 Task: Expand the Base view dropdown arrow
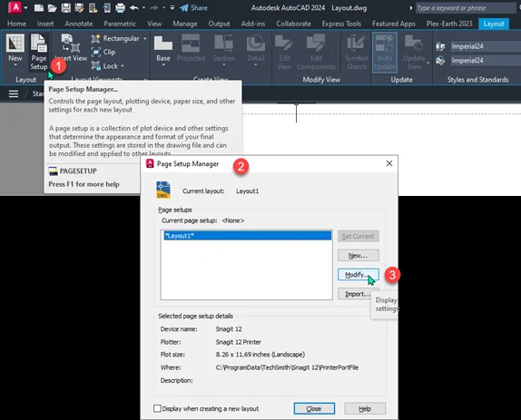point(163,64)
